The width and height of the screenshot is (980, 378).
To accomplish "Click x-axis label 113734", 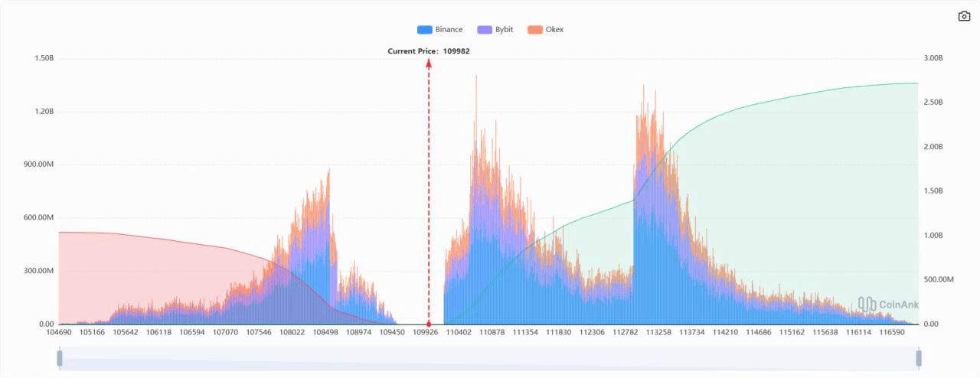I will tap(692, 333).
